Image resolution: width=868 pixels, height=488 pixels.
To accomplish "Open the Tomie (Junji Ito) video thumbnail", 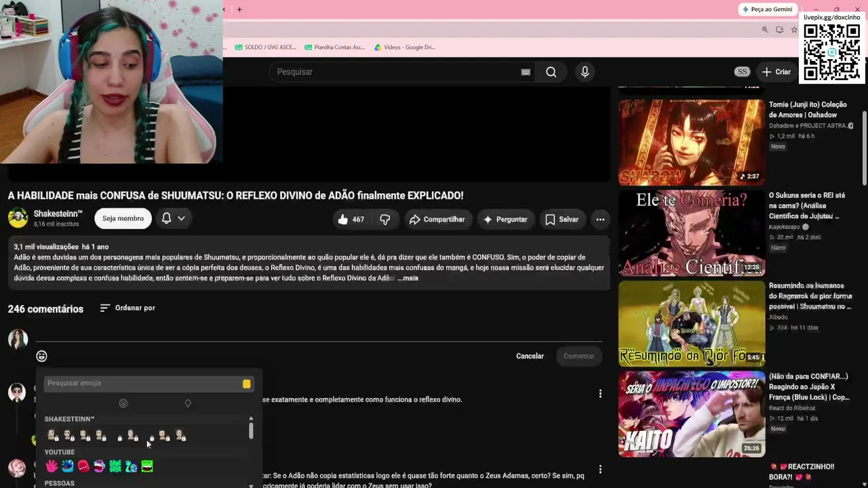I will 692,142.
